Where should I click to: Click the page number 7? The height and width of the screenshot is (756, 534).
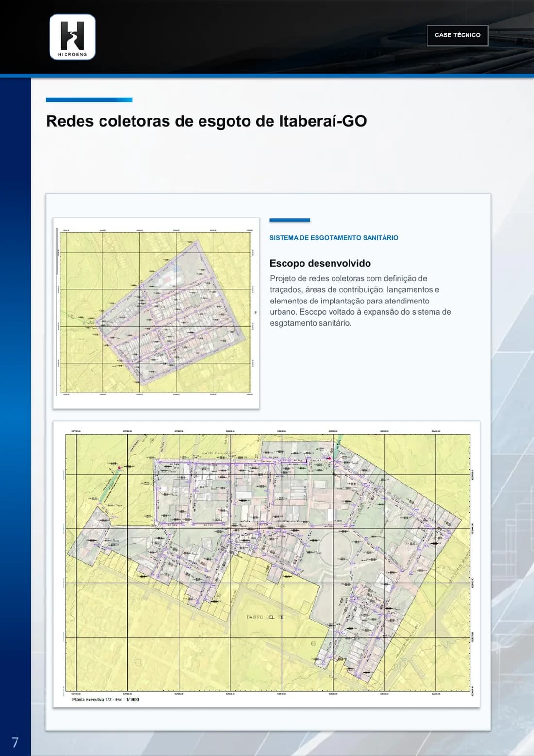point(15,742)
